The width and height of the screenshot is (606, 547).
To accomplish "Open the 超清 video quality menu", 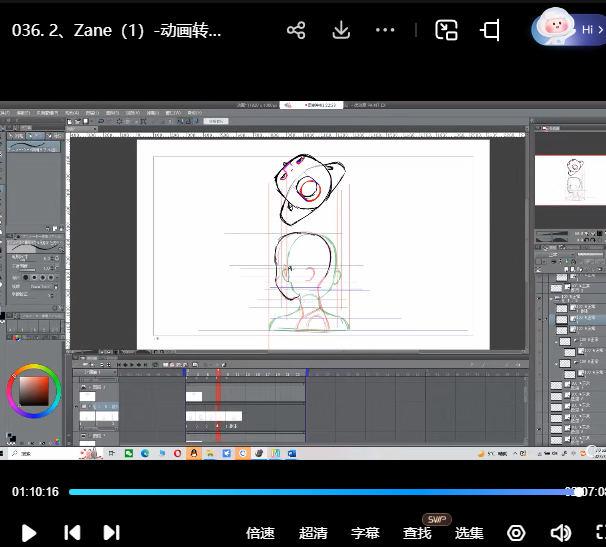I will coord(313,533).
